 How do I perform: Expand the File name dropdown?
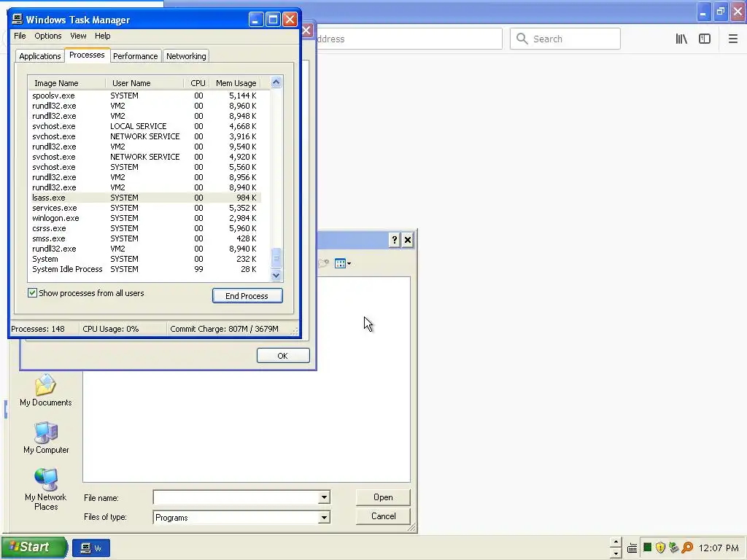coord(324,497)
